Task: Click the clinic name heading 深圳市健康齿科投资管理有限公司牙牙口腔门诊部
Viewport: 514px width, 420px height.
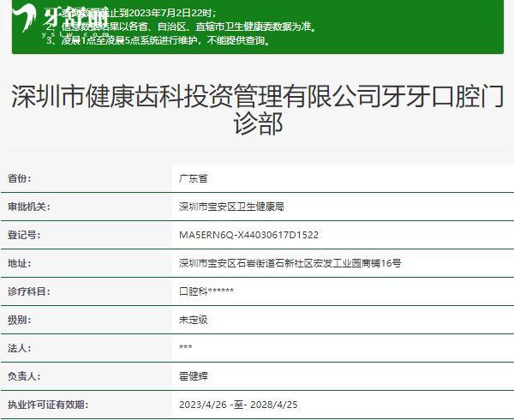Action: [258, 110]
